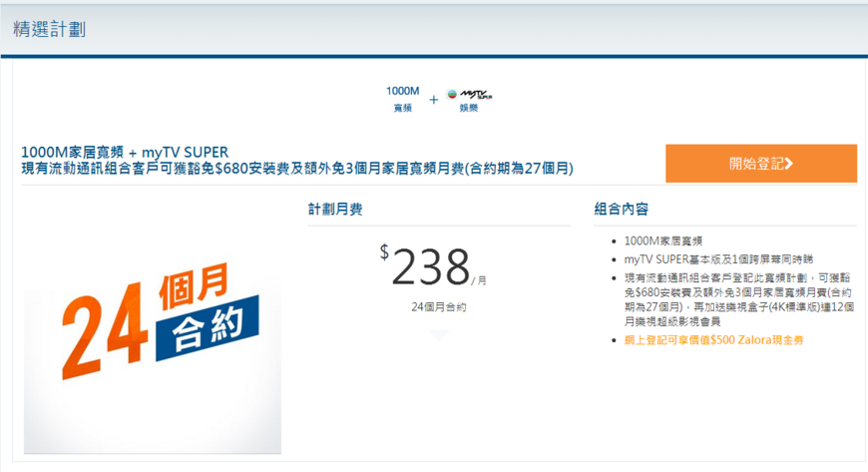Click the 1000M 寬頻 plan label

point(402,99)
